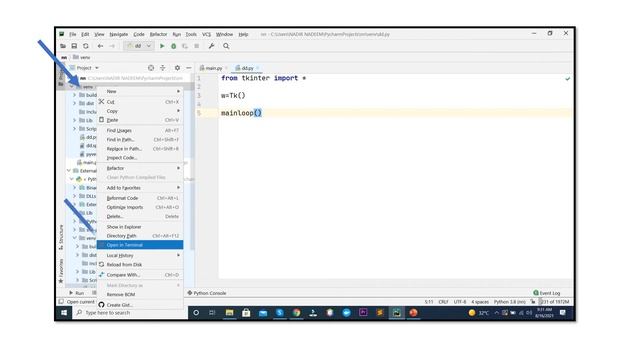Screen dimensions: 640x360
Task: Click the Save All toolbar icon
Action: point(74,46)
